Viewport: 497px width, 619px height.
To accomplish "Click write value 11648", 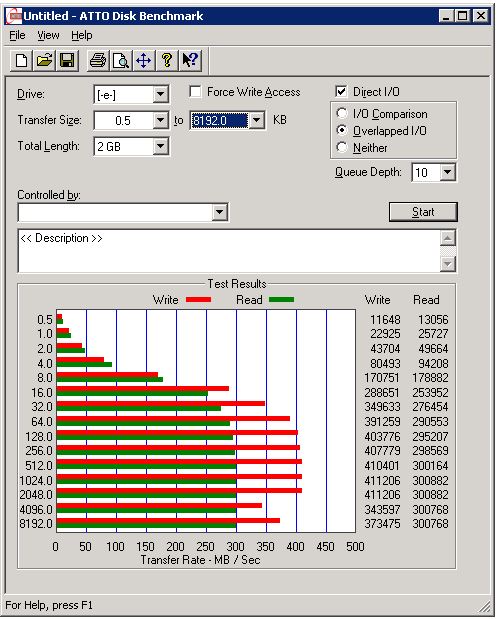I will [x=385, y=319].
